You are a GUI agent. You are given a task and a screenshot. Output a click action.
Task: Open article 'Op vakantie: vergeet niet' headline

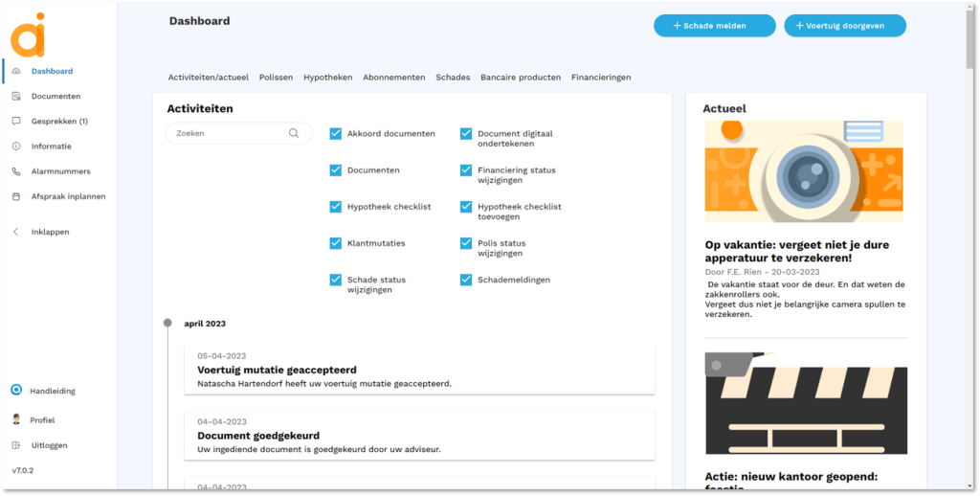pos(797,251)
